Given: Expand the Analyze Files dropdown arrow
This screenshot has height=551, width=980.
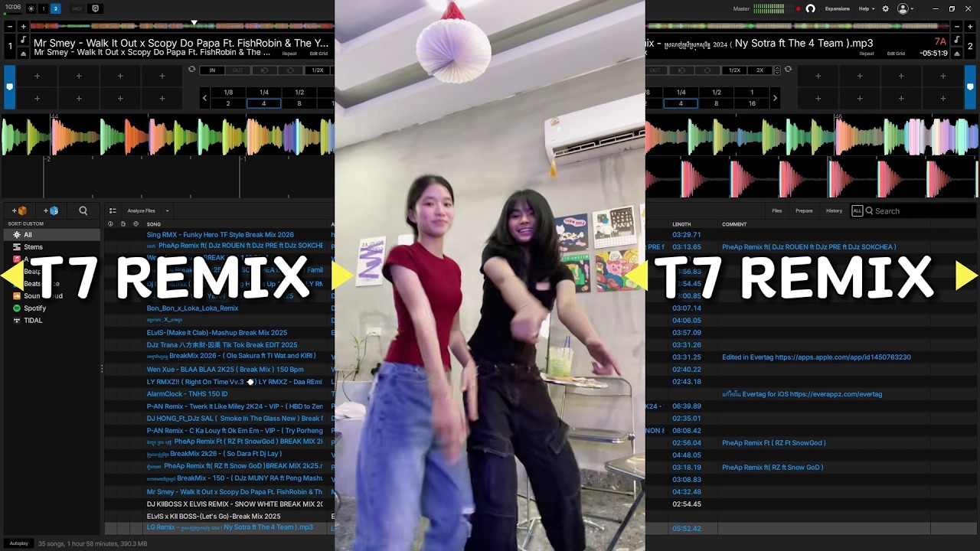Looking at the screenshot, I should 167,211.
